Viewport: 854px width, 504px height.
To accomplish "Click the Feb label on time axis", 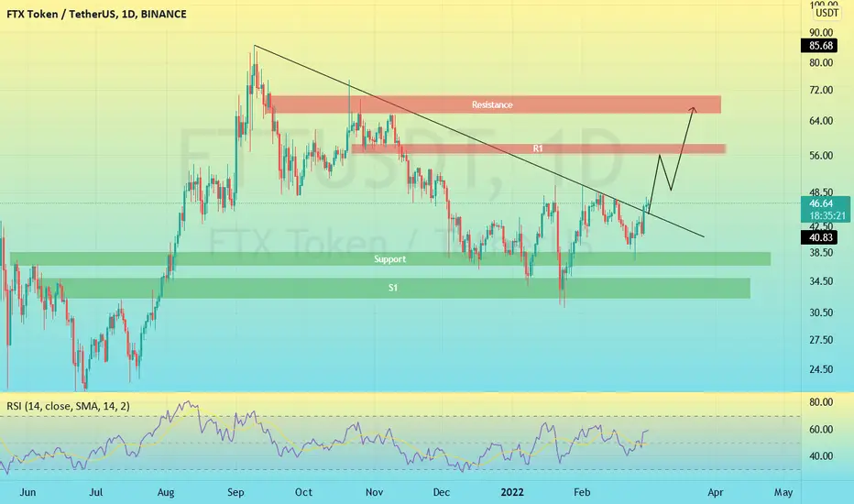I will coord(582,492).
